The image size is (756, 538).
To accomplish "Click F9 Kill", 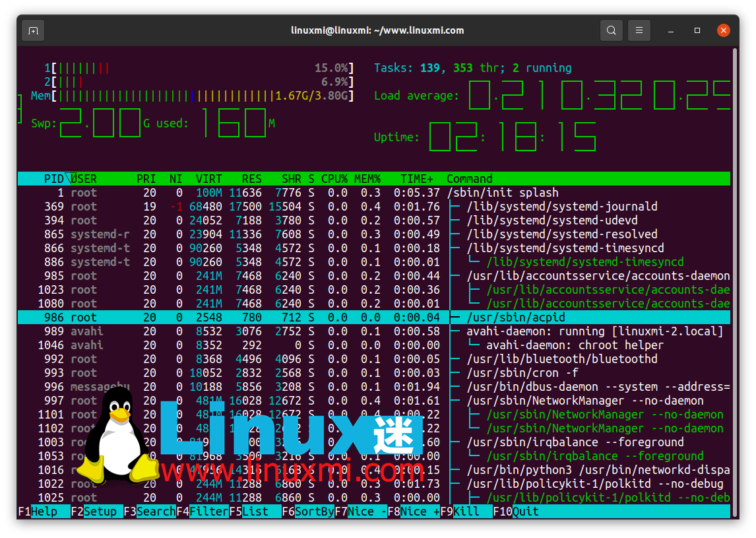I will coord(466,512).
